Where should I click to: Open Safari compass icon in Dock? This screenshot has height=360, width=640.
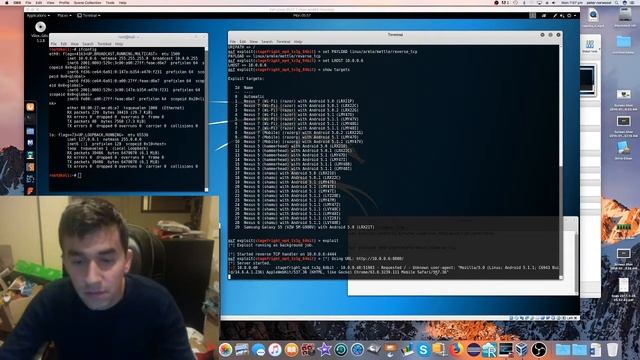click(357, 350)
